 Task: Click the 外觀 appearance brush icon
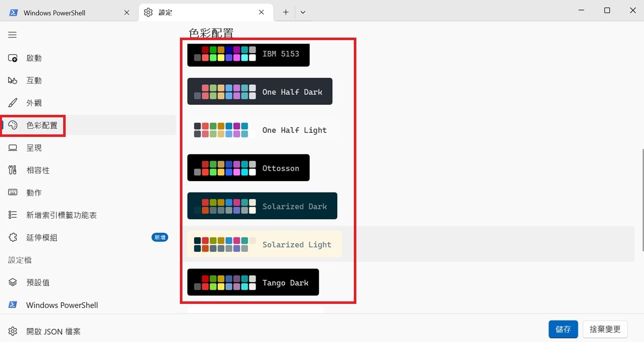point(13,103)
